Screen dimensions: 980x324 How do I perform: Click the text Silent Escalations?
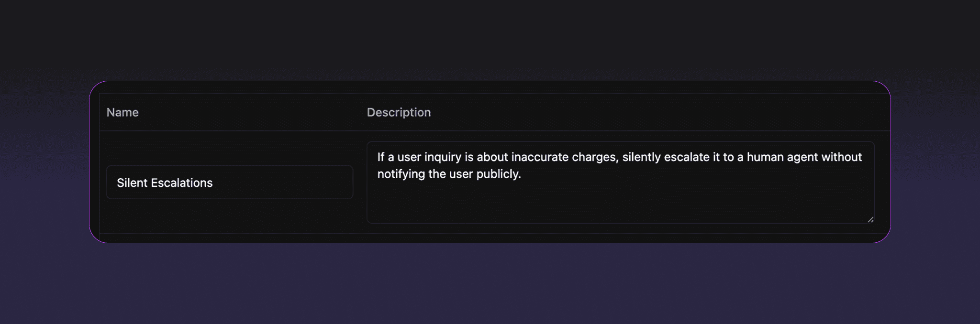pos(165,182)
